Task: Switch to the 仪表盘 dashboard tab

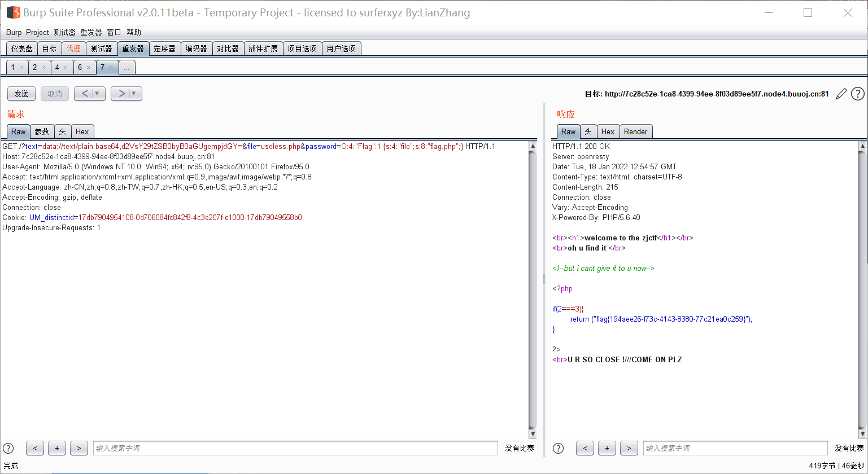Action: pos(22,49)
